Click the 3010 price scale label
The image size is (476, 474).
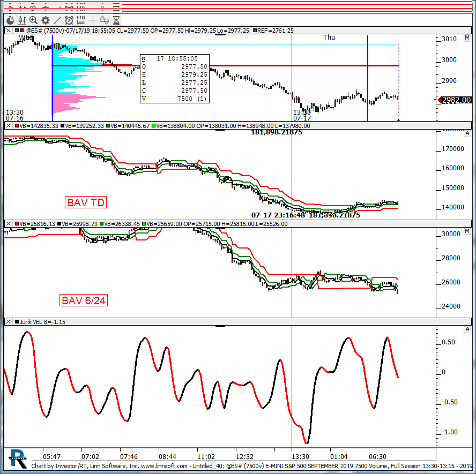coord(449,39)
